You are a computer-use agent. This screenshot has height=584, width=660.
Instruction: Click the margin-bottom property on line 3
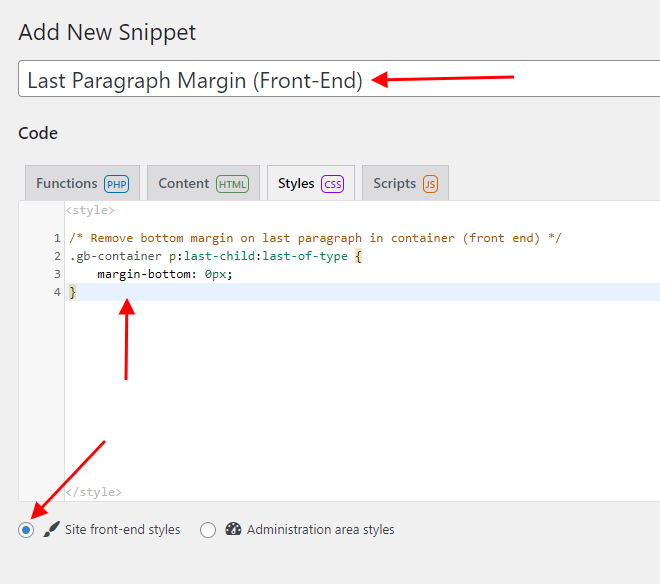(x=146, y=274)
